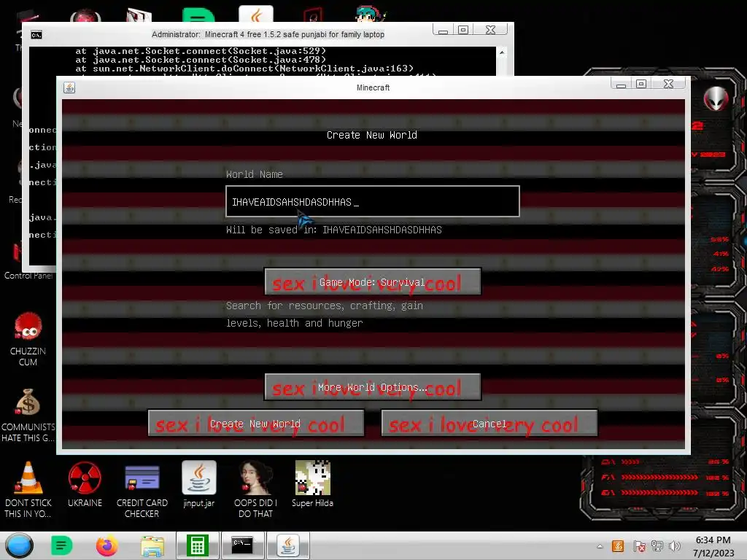Open Action Center flag tray icon
747x560 pixels.
click(x=639, y=546)
